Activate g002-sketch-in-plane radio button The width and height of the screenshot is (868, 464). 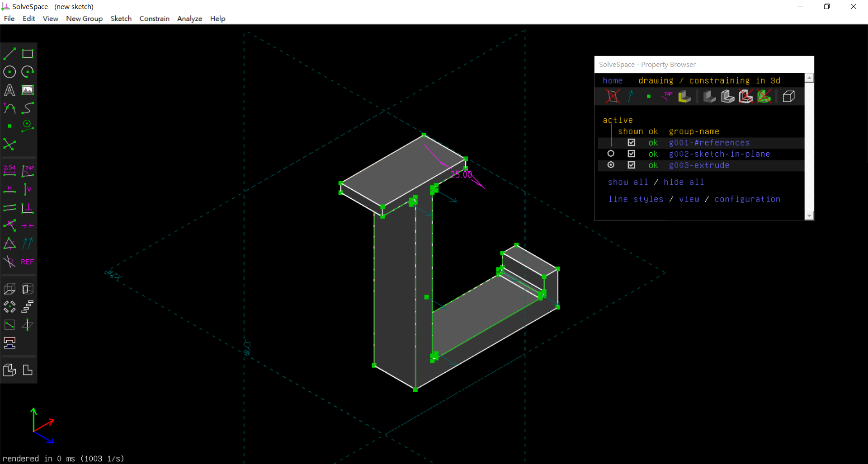coord(611,154)
